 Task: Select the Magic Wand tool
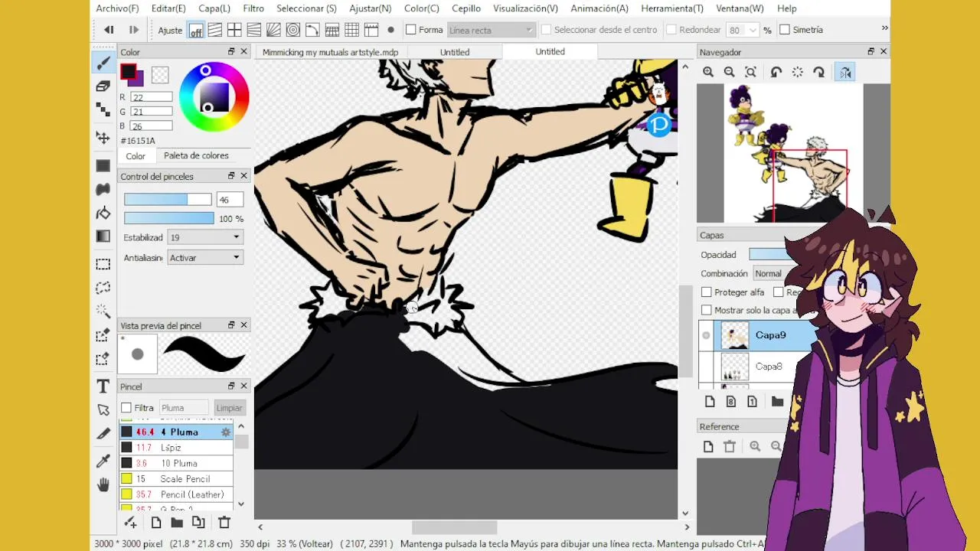click(x=103, y=311)
